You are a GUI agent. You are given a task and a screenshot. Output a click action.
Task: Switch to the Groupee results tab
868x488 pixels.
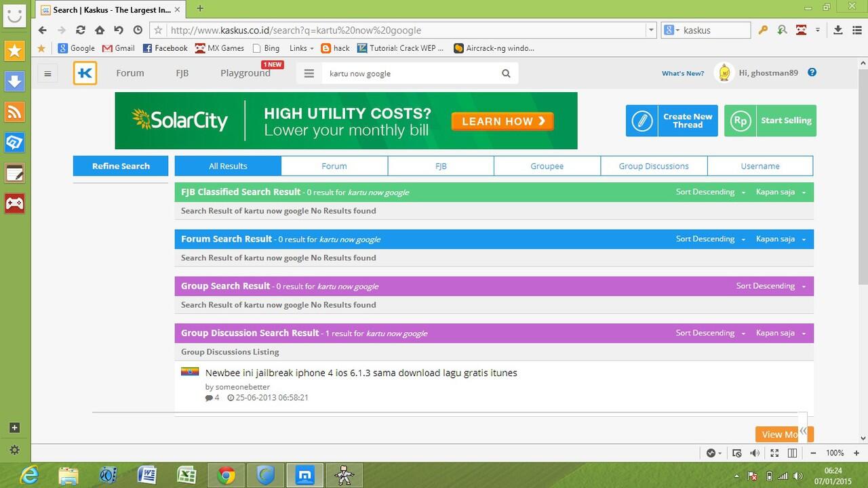coord(547,166)
